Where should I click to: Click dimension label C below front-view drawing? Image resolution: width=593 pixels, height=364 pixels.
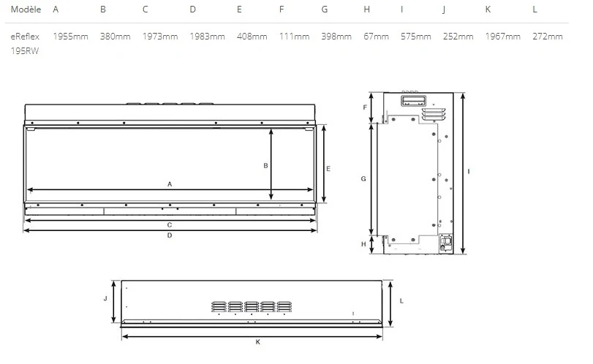pyautogui.click(x=170, y=225)
